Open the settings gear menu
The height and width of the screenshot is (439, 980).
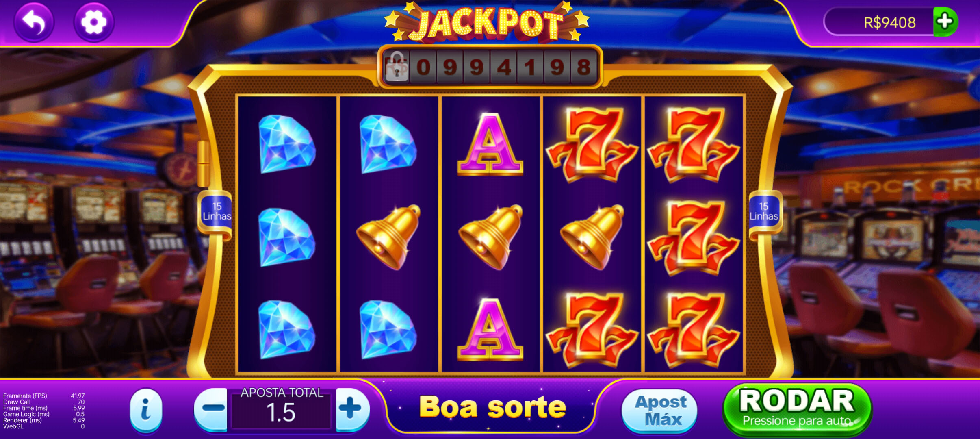coord(94,22)
